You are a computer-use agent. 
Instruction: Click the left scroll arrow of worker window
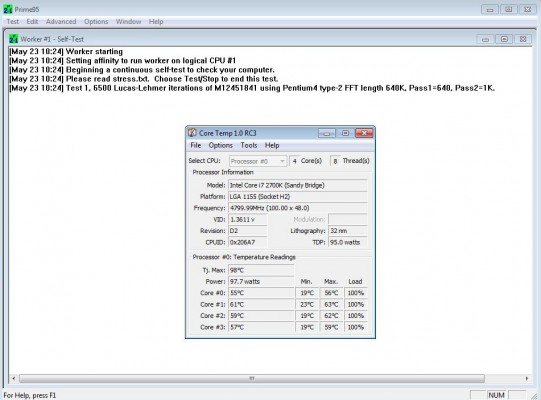coord(13,379)
